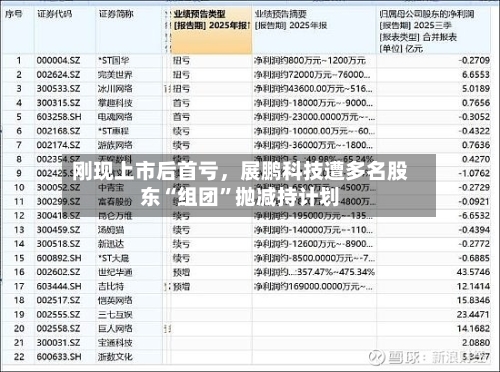The width and height of the screenshot is (500, 372).
Task: Select the 序号 column header
Action: coord(14,14)
